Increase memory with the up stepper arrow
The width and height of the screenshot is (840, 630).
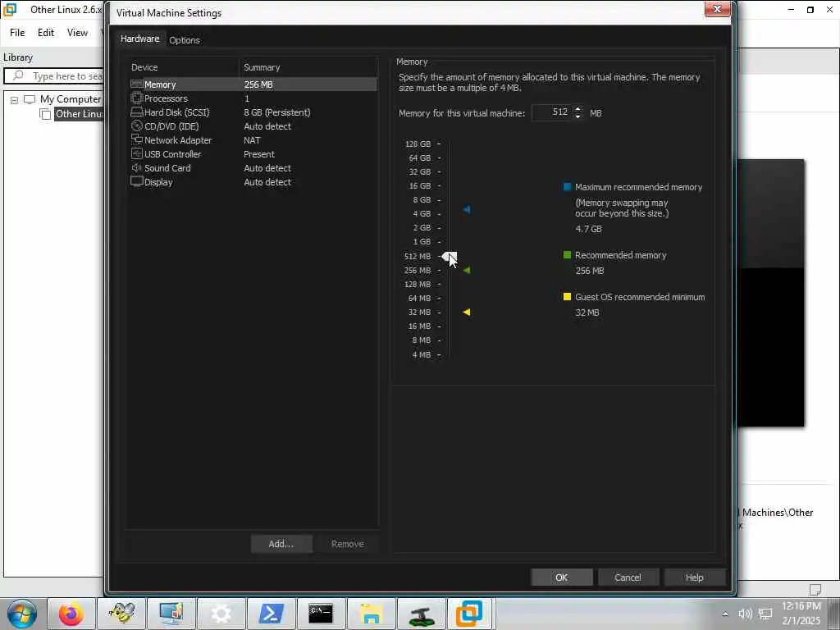point(577,109)
